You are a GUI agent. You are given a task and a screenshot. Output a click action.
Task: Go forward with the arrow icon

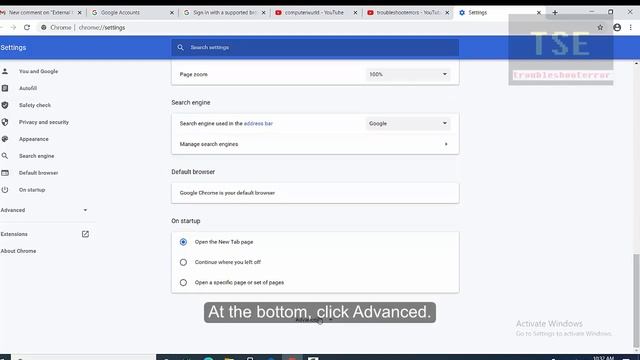point(13,27)
